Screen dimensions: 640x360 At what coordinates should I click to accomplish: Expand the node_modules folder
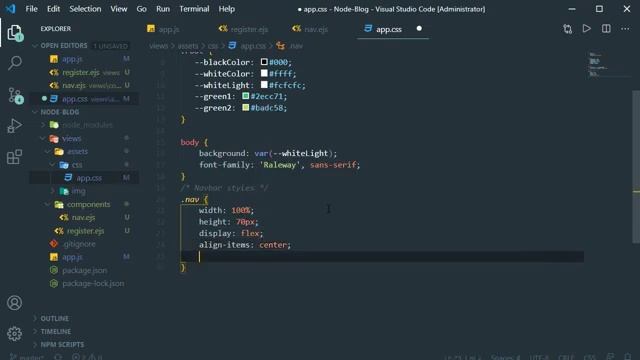(87, 125)
